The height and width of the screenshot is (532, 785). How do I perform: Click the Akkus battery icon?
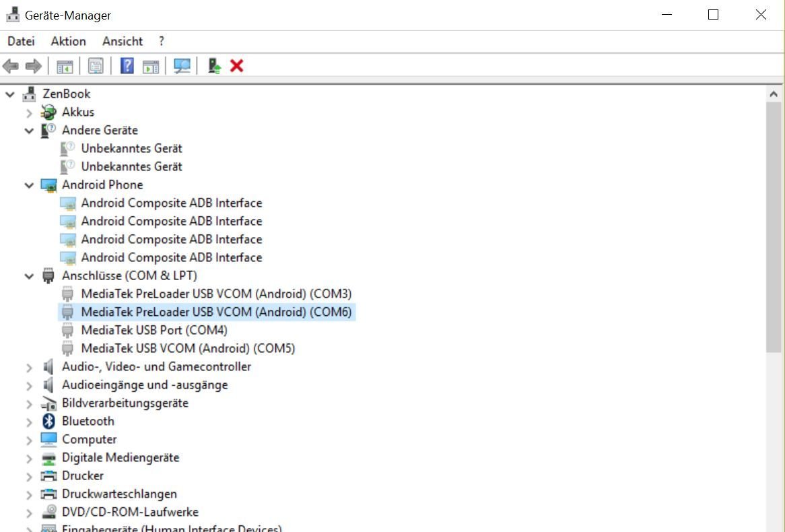point(48,112)
